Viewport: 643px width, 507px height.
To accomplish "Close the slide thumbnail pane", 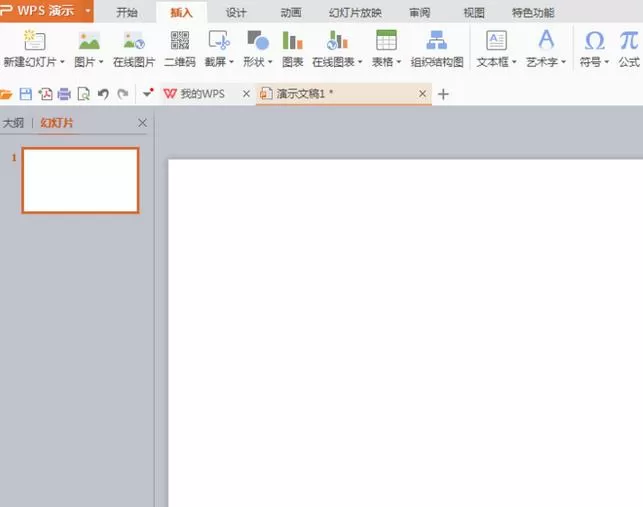I will pos(142,123).
